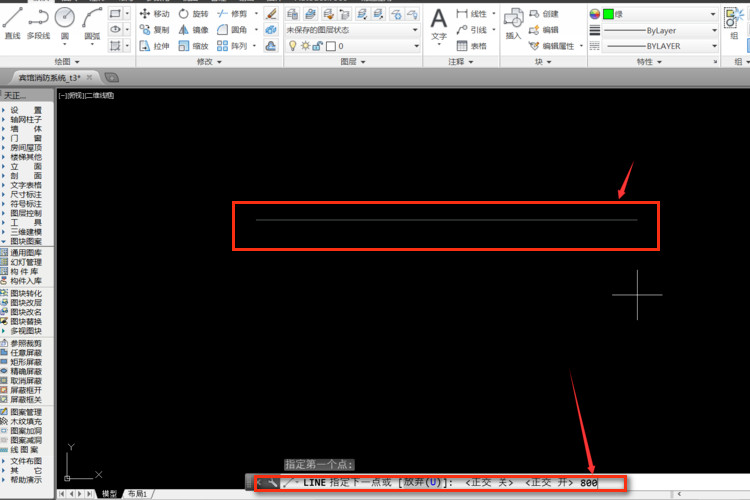Expand the 绘图 panel flyout
750x500 pixels.
point(67,62)
